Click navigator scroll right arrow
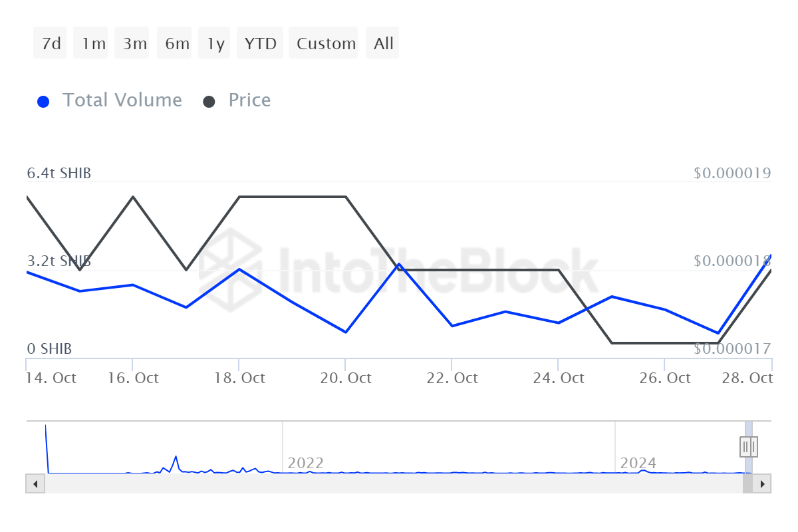The image size is (798, 532). pyautogui.click(x=762, y=483)
